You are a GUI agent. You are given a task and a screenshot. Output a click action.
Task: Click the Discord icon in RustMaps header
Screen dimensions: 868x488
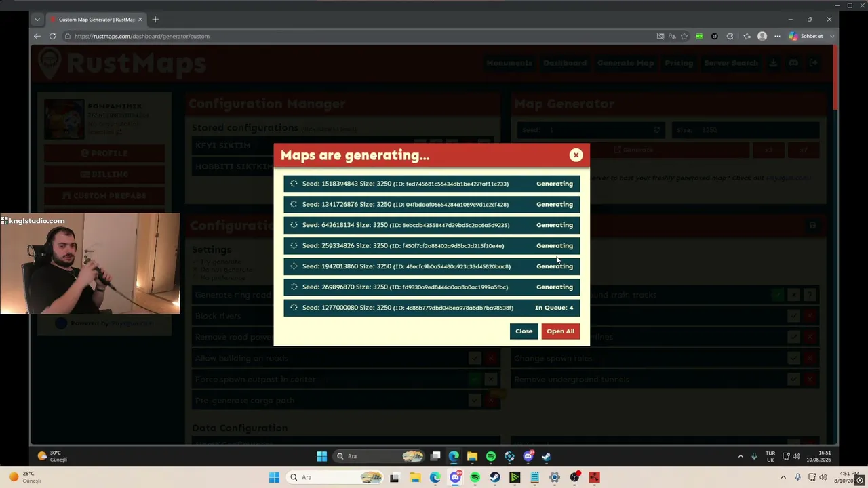[x=793, y=63]
